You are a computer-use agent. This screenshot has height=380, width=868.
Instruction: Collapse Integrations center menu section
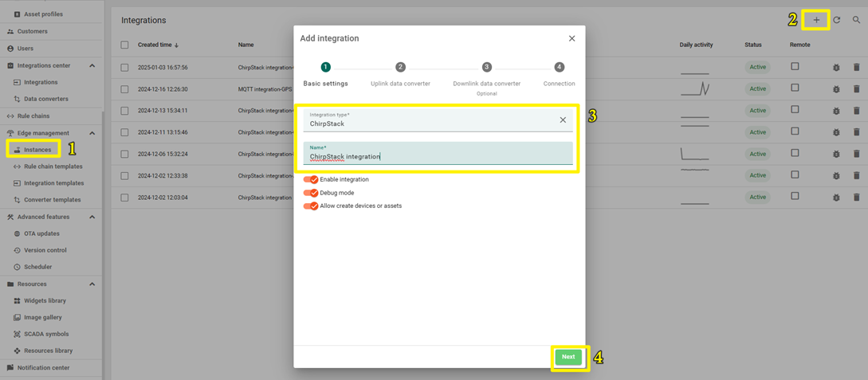(92, 65)
